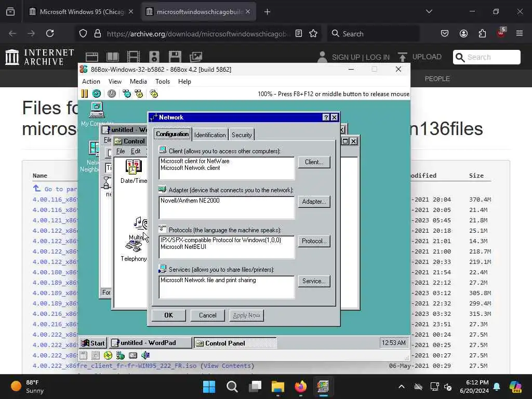
Task: Click the Client... button
Action: pos(314,162)
